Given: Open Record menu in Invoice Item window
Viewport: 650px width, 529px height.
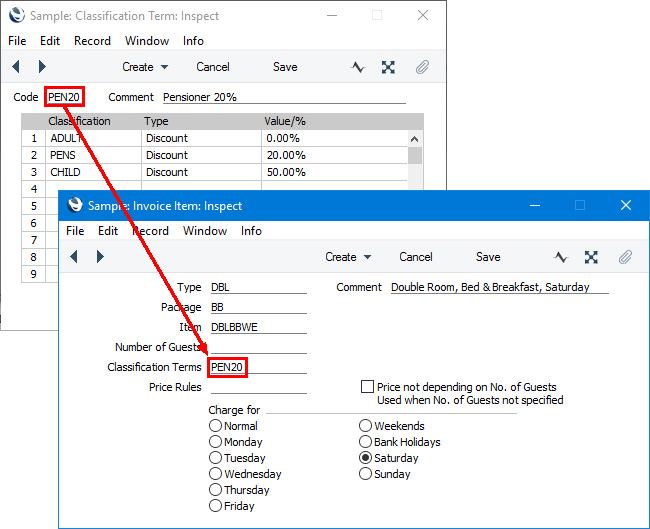Looking at the screenshot, I should click(150, 231).
